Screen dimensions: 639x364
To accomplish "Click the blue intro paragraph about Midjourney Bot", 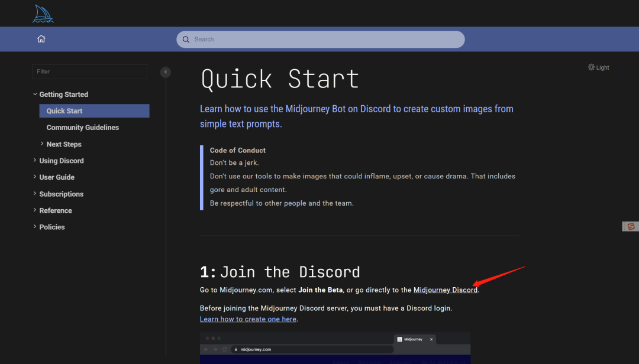I will pyautogui.click(x=357, y=116).
